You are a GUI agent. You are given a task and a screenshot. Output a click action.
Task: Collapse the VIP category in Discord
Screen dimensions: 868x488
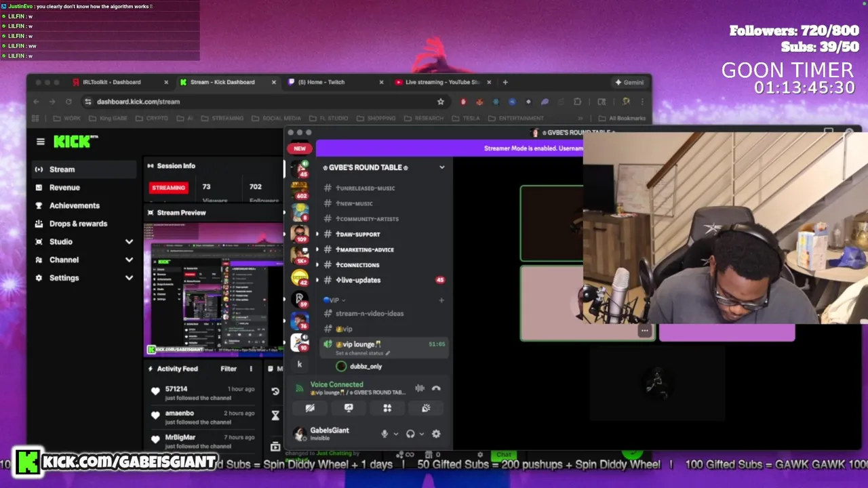point(334,300)
